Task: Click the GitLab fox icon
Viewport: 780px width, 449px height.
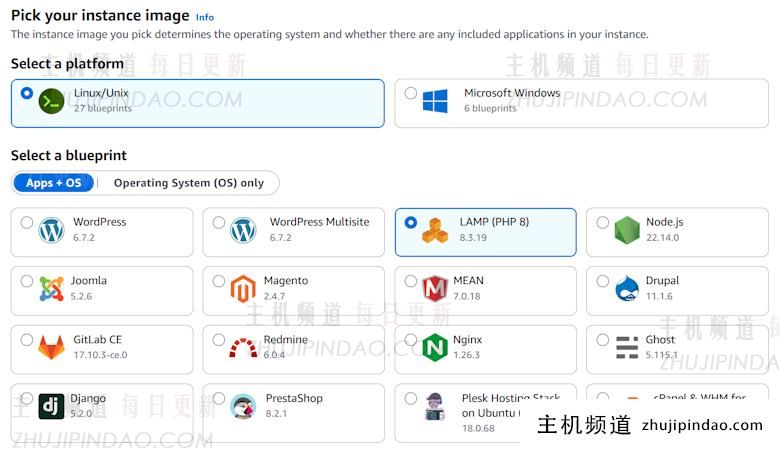Action: point(51,348)
